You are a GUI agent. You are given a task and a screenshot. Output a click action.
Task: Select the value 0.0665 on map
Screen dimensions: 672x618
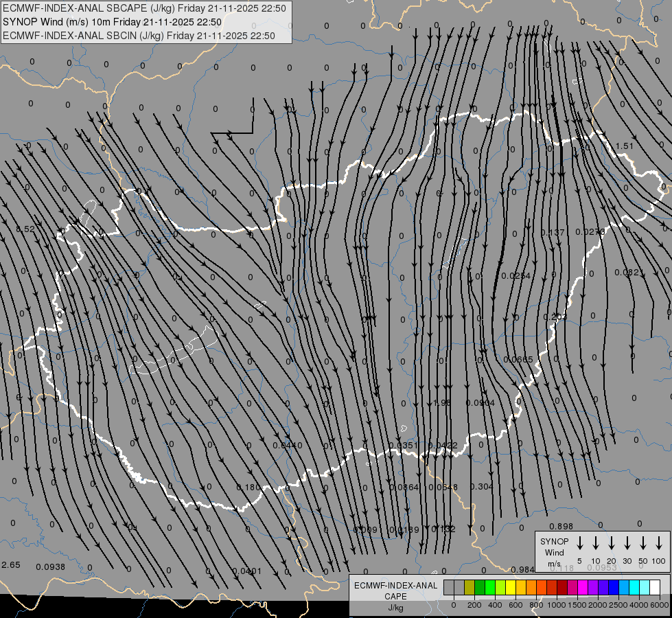click(518, 359)
